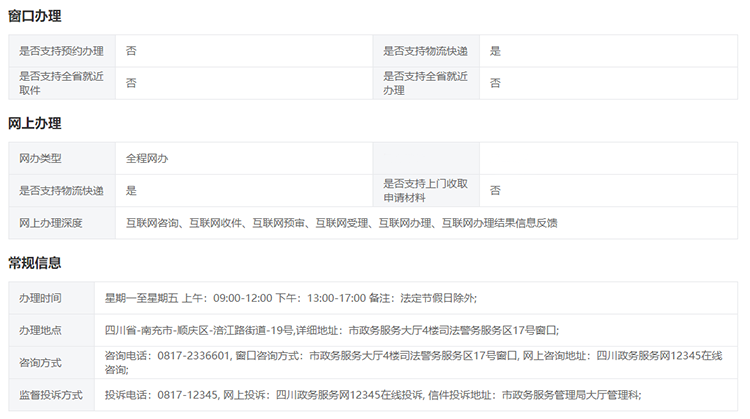Click the 网上办理 section heading
This screenshot has height=419, width=750.
point(34,124)
